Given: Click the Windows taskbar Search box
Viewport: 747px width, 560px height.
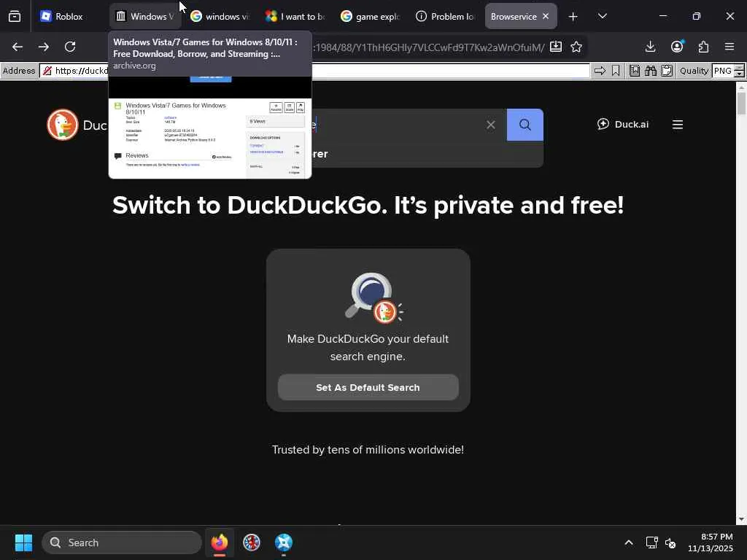Looking at the screenshot, I should coord(122,542).
